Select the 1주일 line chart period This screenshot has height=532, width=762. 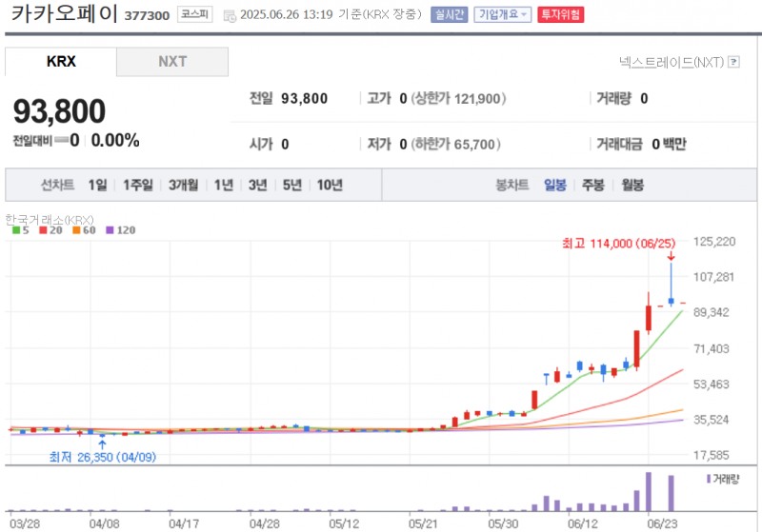(137, 185)
